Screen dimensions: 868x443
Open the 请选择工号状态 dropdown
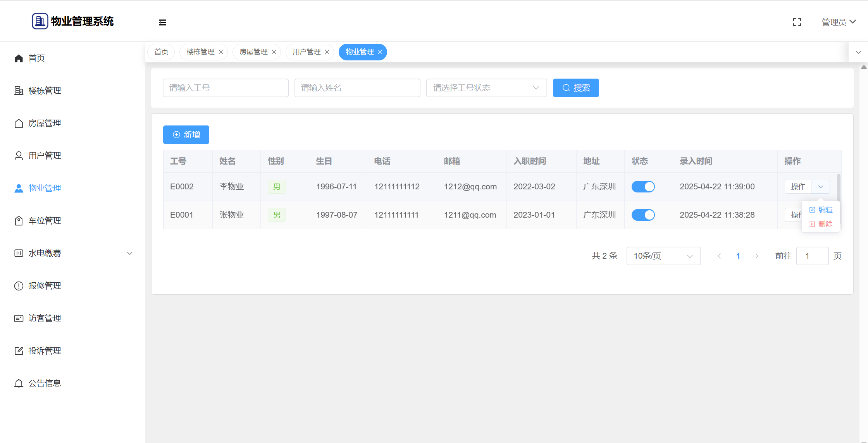[486, 88]
